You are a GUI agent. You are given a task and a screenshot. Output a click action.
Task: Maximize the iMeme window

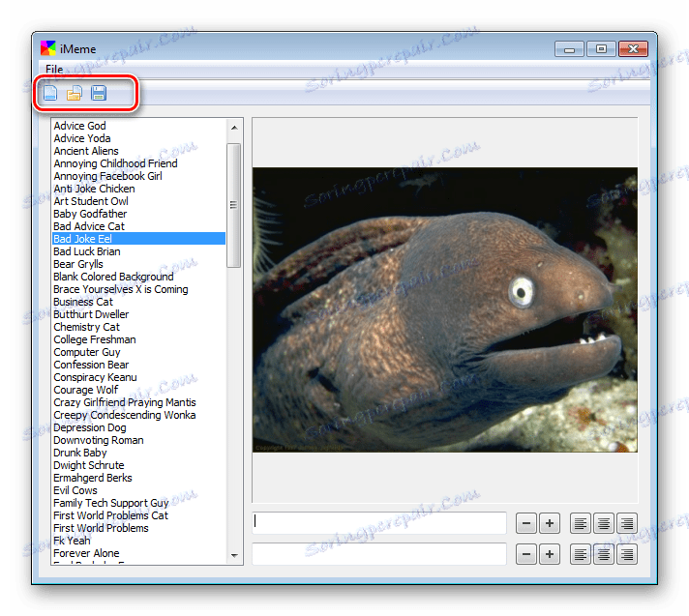click(601, 49)
